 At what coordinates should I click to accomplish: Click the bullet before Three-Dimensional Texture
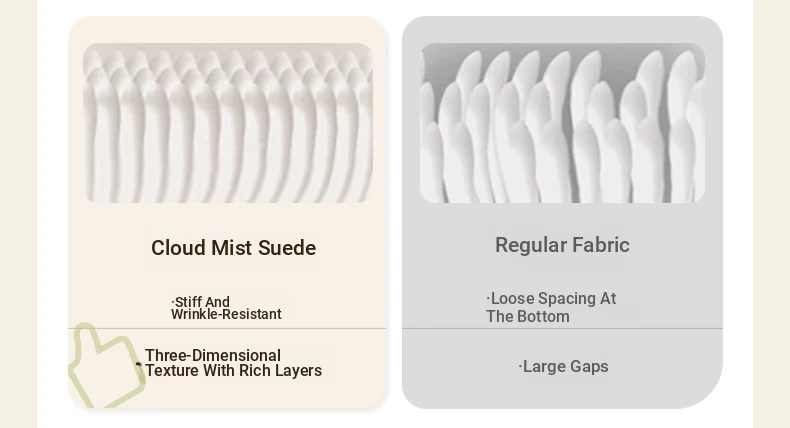(x=139, y=365)
